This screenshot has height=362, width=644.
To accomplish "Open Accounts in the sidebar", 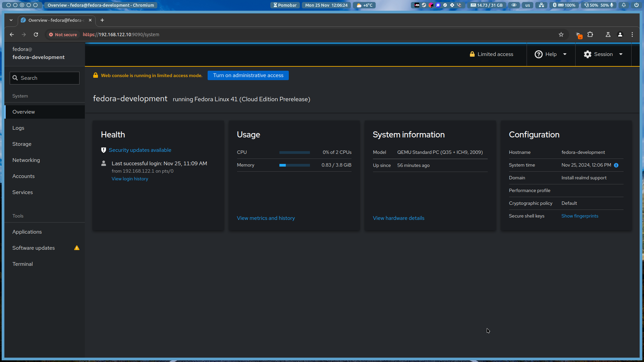I will 45,176.
